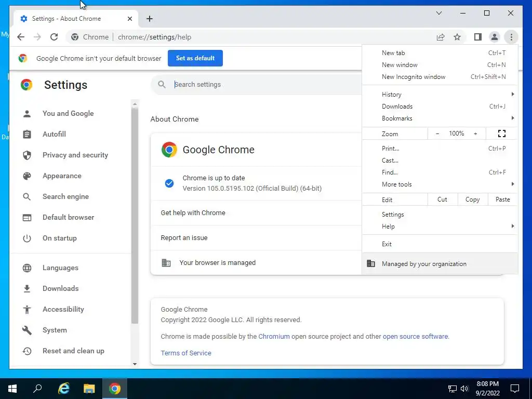Click Report an issue row
The width and height of the screenshot is (532, 399).
256,238
